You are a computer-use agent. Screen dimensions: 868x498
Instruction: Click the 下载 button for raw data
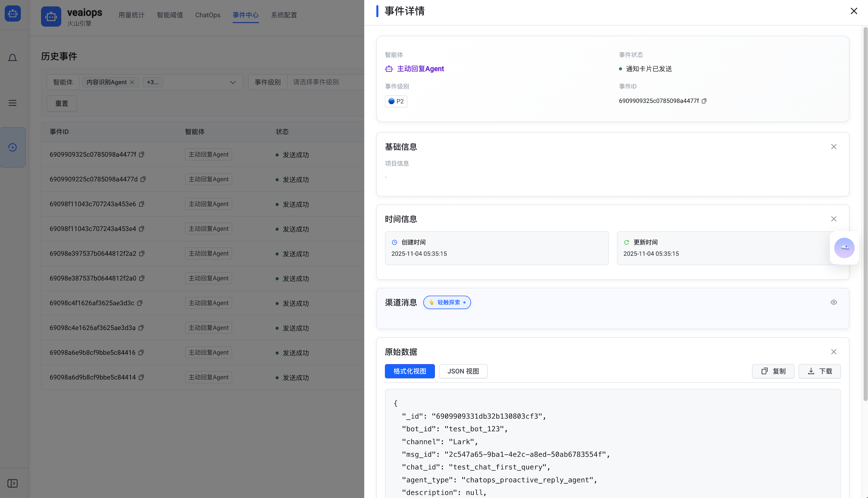(x=819, y=371)
